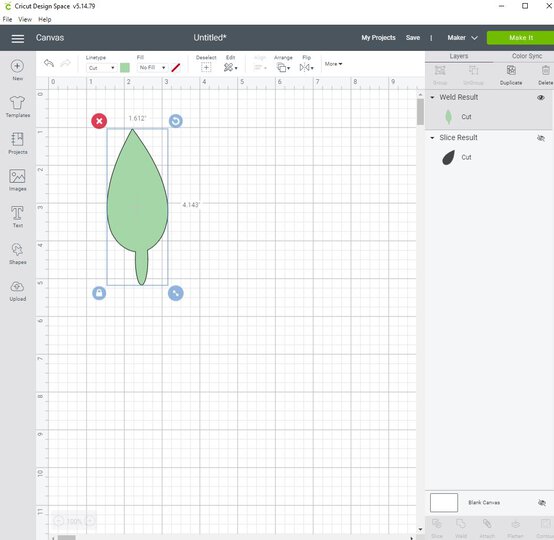Open the File menu
554x540 pixels.
(7, 19)
